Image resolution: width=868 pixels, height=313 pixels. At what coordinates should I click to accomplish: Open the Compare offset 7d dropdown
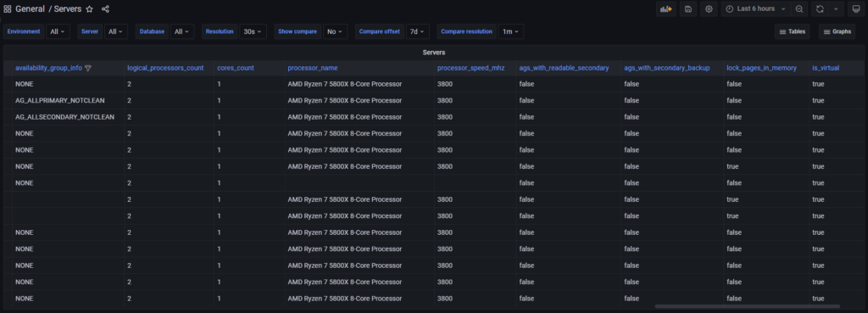click(x=417, y=31)
